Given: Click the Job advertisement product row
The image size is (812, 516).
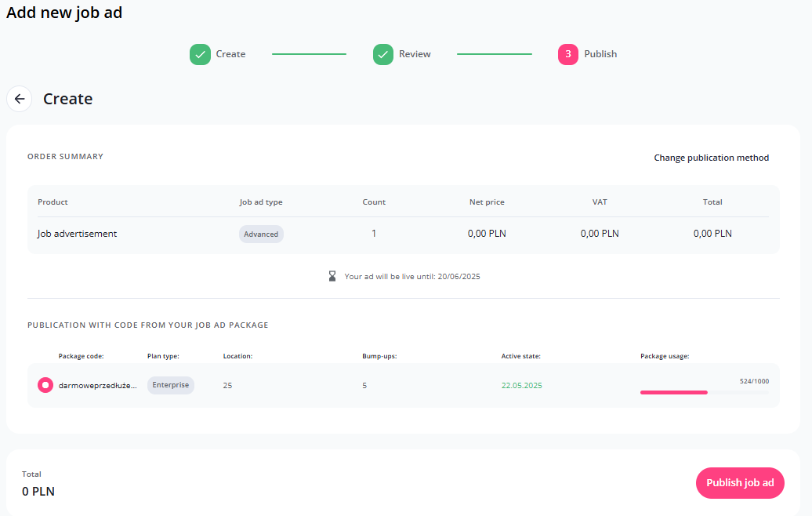Looking at the screenshot, I should click(77, 234).
